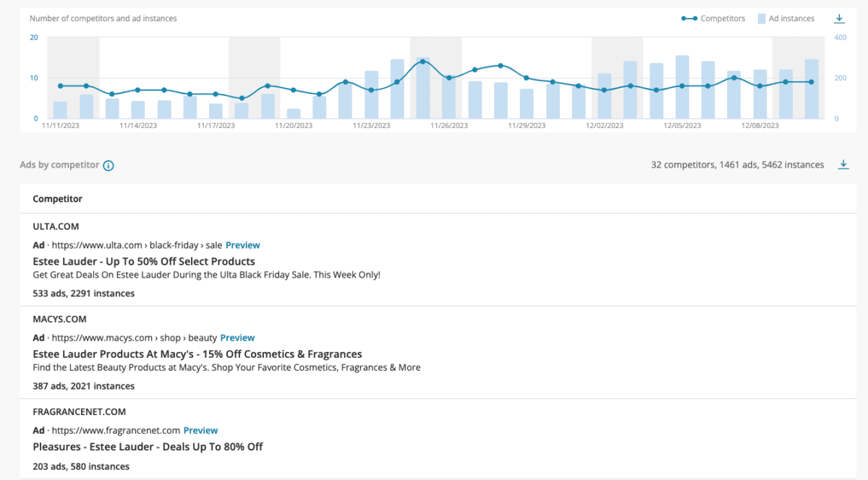Viewport: 868px width, 480px height.
Task: Select the 387 ads, 2021 instances text
Action: pyautogui.click(x=83, y=386)
